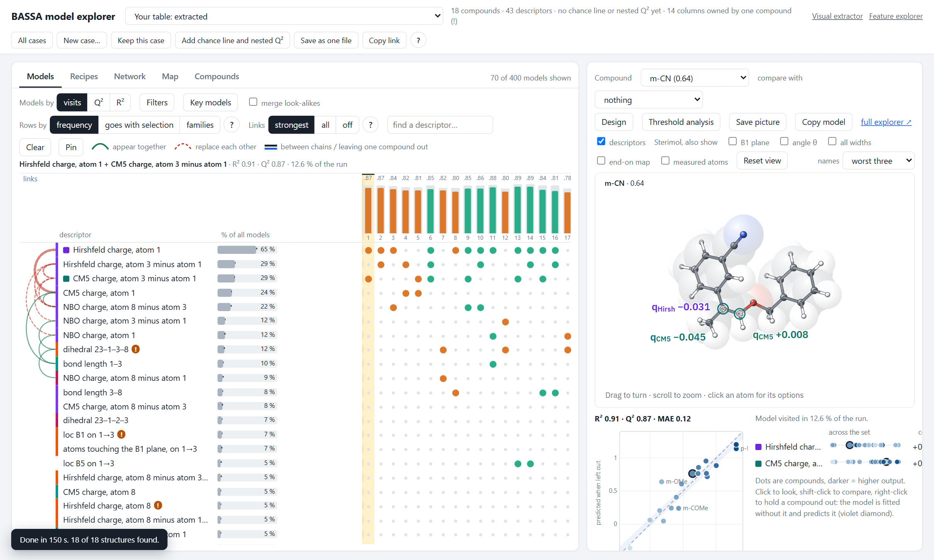Viewport: 934px width, 560px height.
Task: Click in the find a descriptor field
Action: coord(440,125)
